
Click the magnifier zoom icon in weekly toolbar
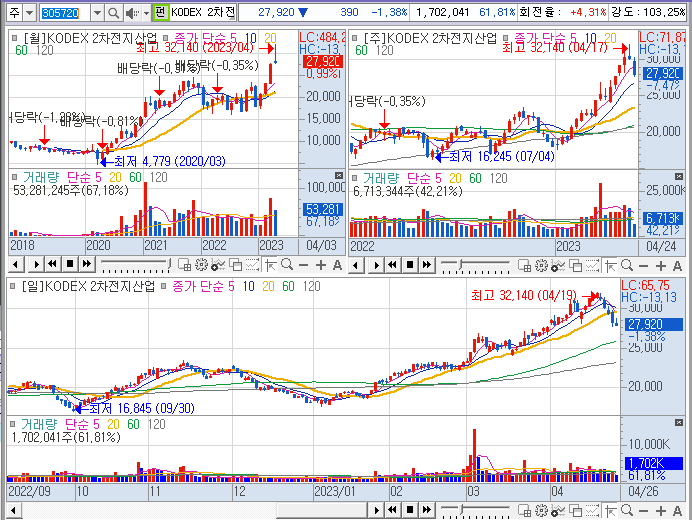(x=627, y=266)
